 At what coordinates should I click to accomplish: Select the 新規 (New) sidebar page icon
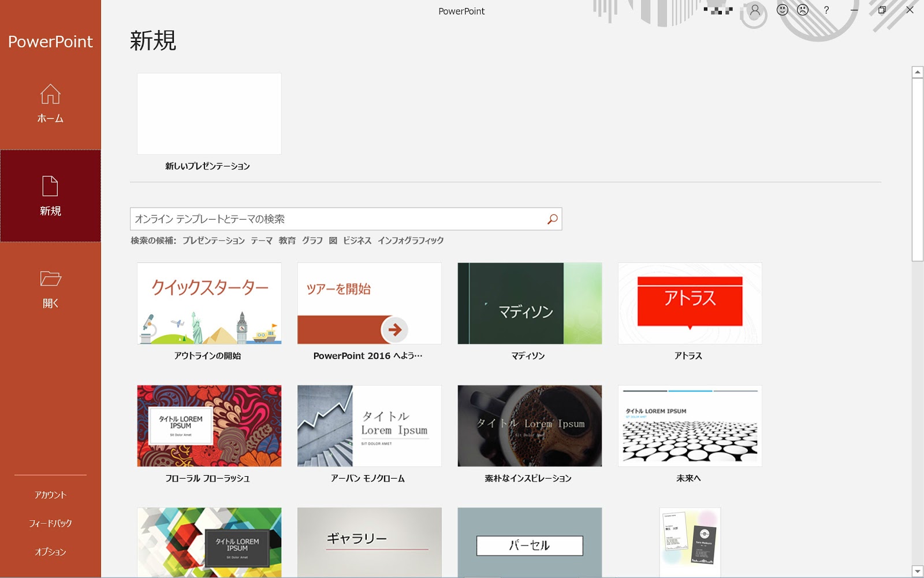50,186
